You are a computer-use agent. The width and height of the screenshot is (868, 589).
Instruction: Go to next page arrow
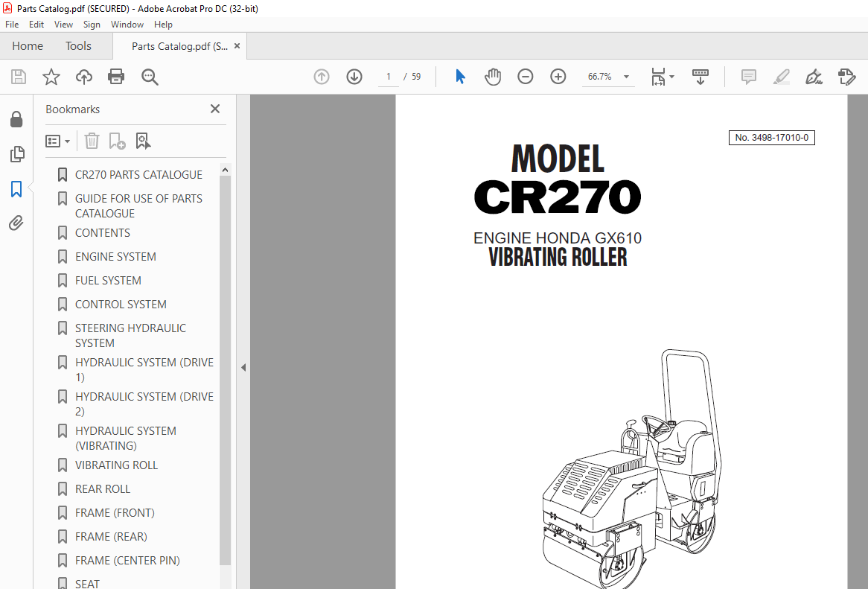coord(354,77)
